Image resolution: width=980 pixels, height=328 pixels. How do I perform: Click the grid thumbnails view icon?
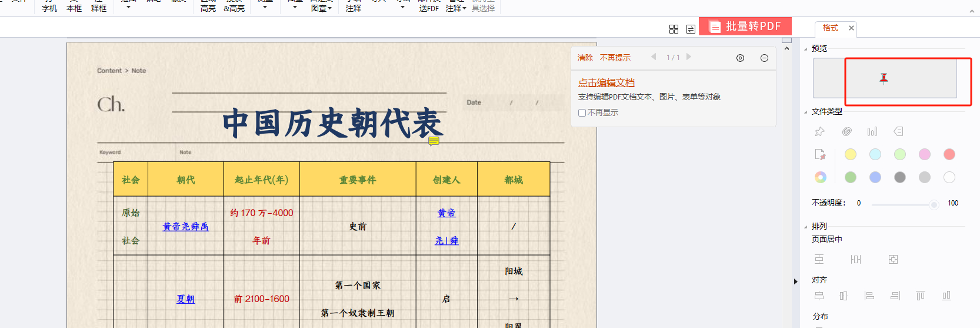pos(674,29)
